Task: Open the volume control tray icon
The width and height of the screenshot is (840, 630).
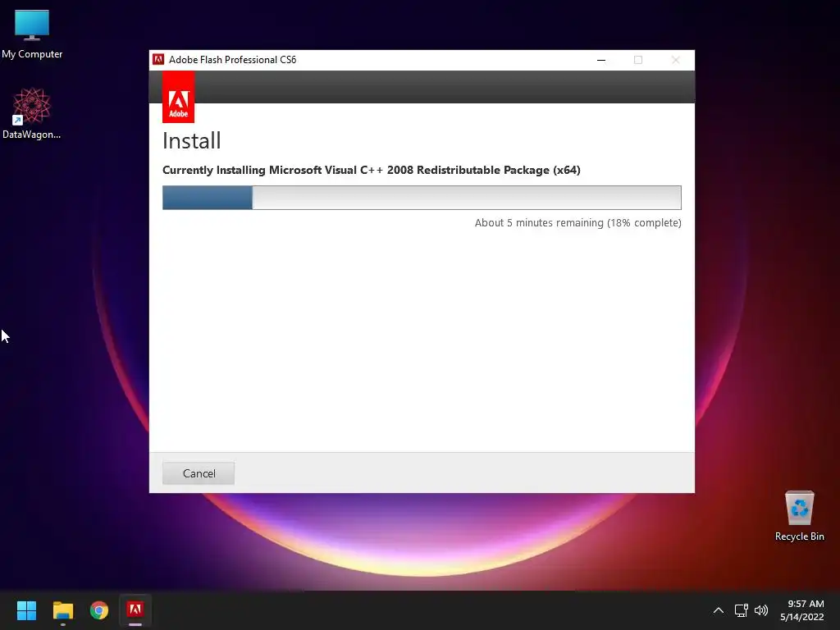Action: [x=760, y=610]
